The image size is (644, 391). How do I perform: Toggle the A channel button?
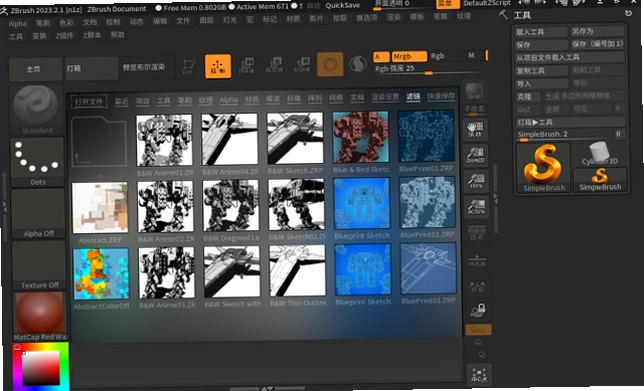point(381,57)
